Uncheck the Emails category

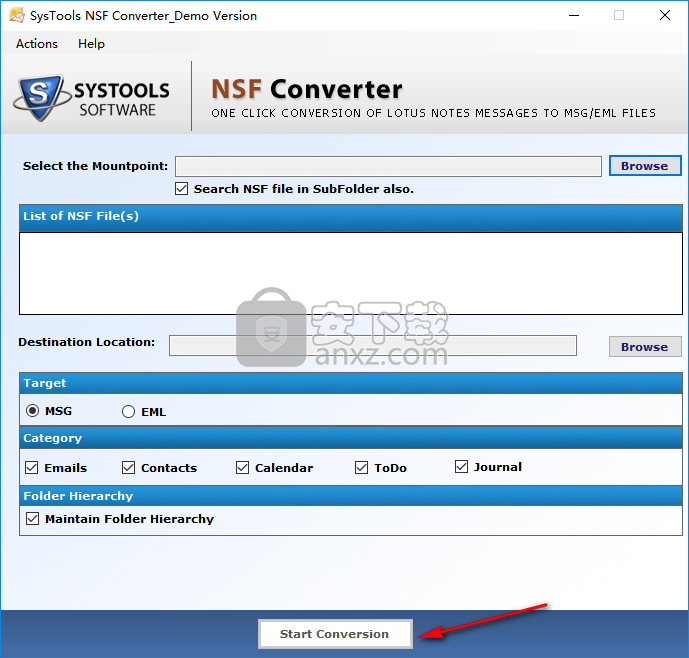coord(32,467)
